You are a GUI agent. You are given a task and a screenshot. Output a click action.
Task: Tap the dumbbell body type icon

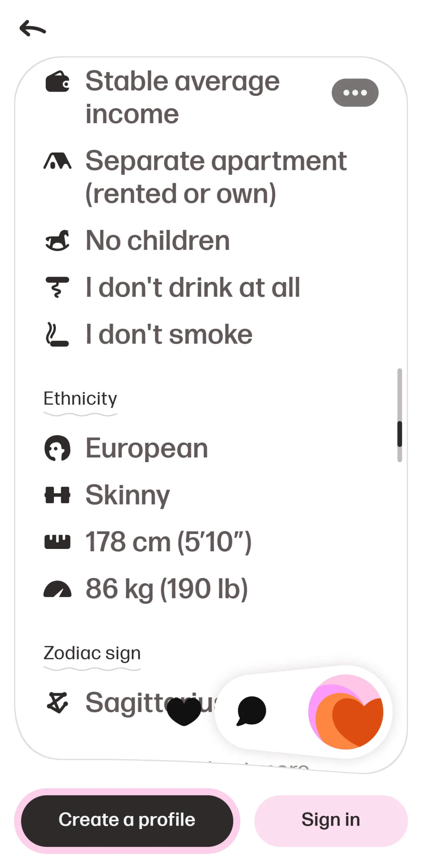[x=57, y=495]
